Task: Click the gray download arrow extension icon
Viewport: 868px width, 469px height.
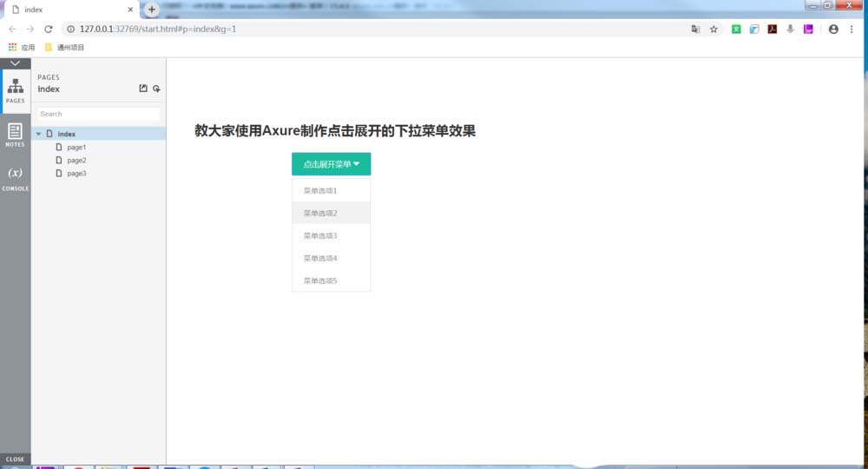Action: (x=790, y=29)
